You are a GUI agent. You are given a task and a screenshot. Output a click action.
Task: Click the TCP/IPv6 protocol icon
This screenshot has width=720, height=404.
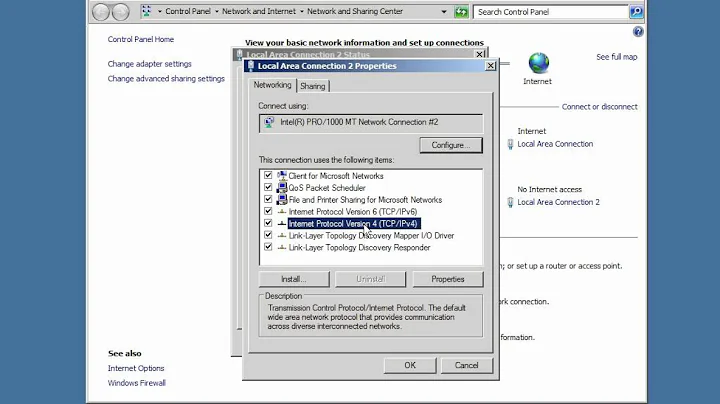click(282, 212)
